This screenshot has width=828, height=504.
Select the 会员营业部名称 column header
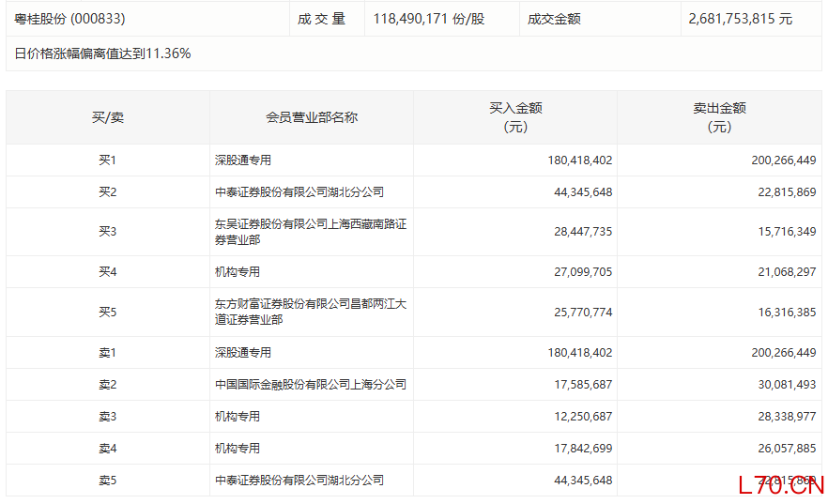[311, 117]
